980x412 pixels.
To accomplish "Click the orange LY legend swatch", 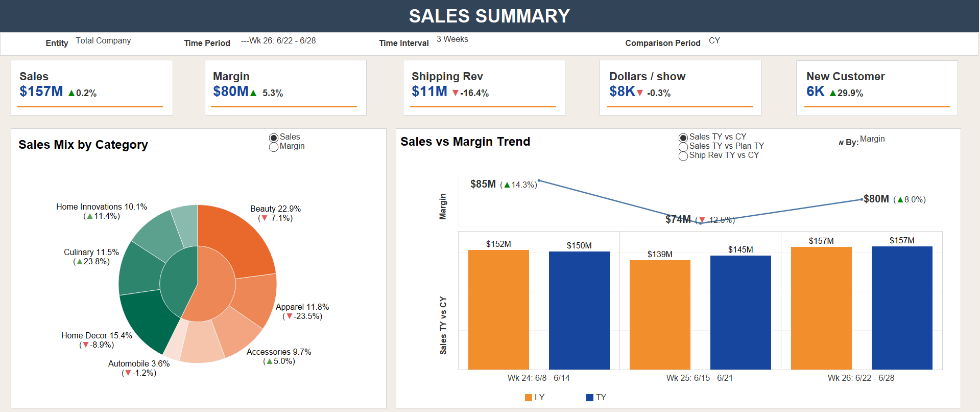I will 529,398.
